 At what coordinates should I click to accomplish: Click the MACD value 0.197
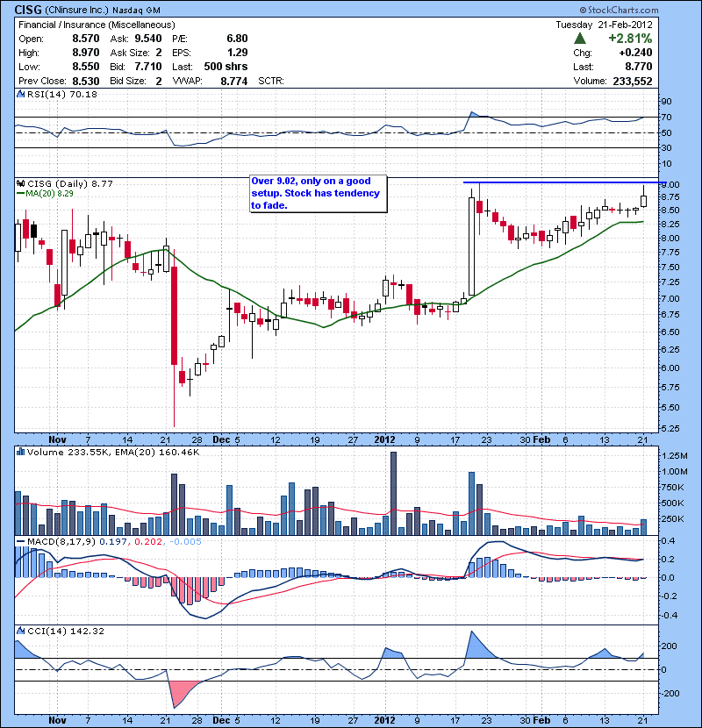click(x=113, y=542)
